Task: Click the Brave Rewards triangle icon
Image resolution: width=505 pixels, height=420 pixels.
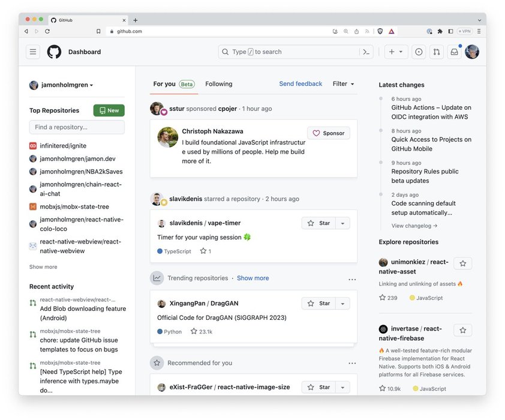Action: click(391, 31)
